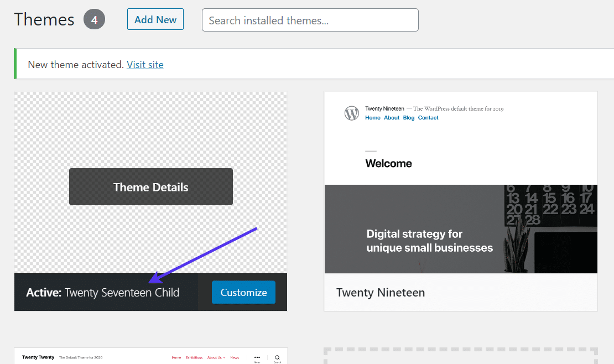This screenshot has width=614, height=364.
Task: Click News in the Twenty Twenty menu
Action: click(x=235, y=357)
